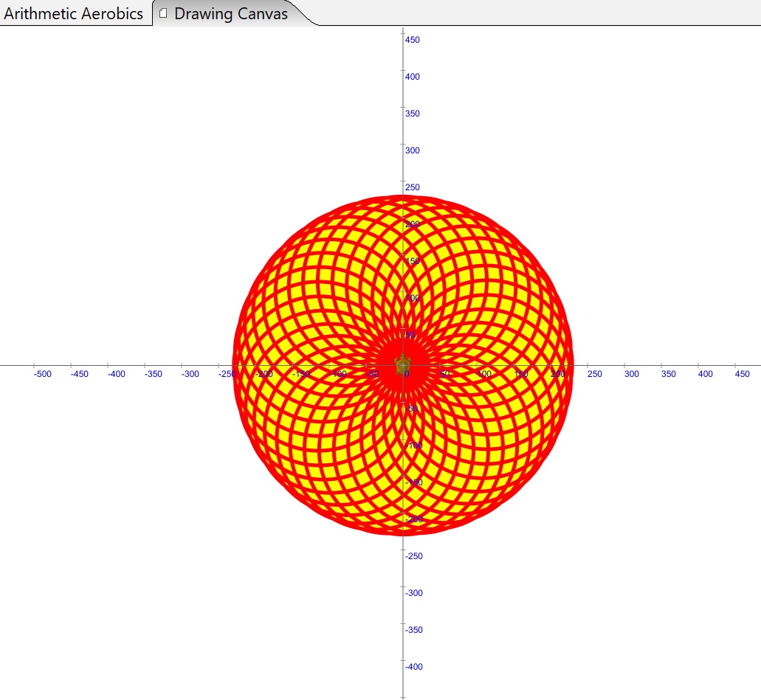Click the page icon on Drawing Canvas tab
761x700 pixels.
click(164, 13)
